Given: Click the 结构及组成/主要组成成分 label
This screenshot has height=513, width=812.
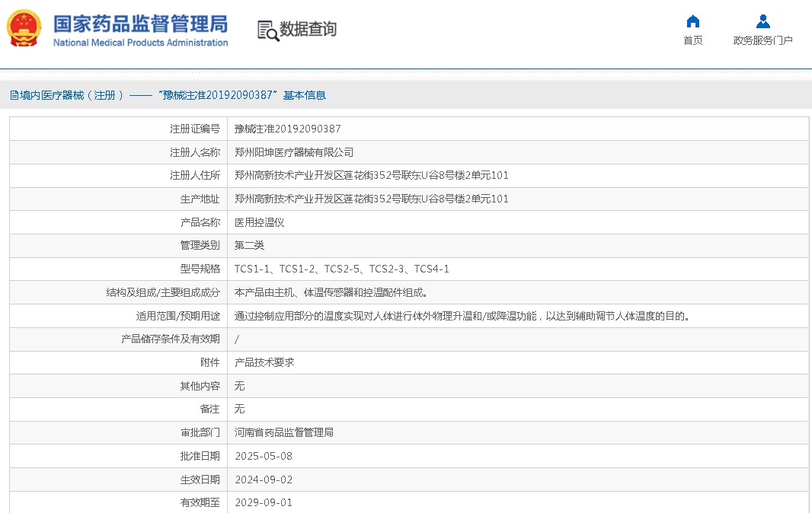Looking at the screenshot, I should [x=163, y=292].
